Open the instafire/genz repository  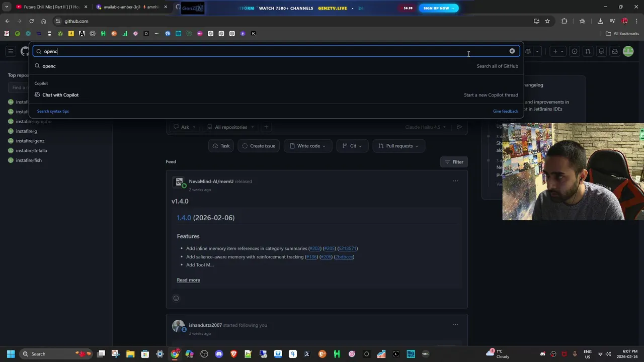[x=30, y=141]
